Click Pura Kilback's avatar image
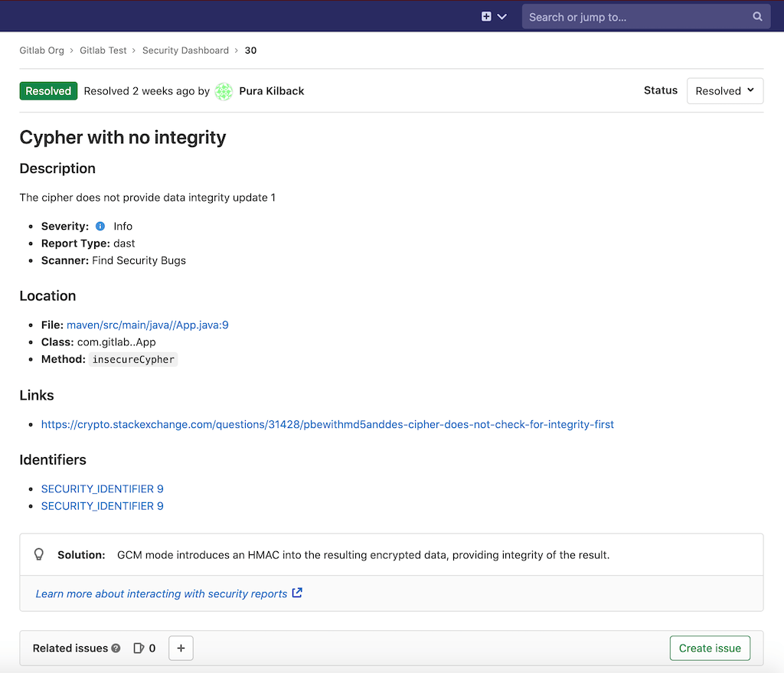 [224, 91]
